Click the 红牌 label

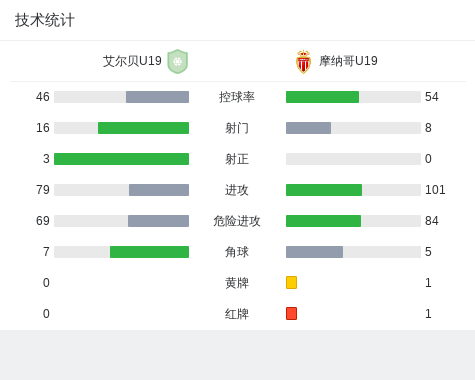(237, 314)
